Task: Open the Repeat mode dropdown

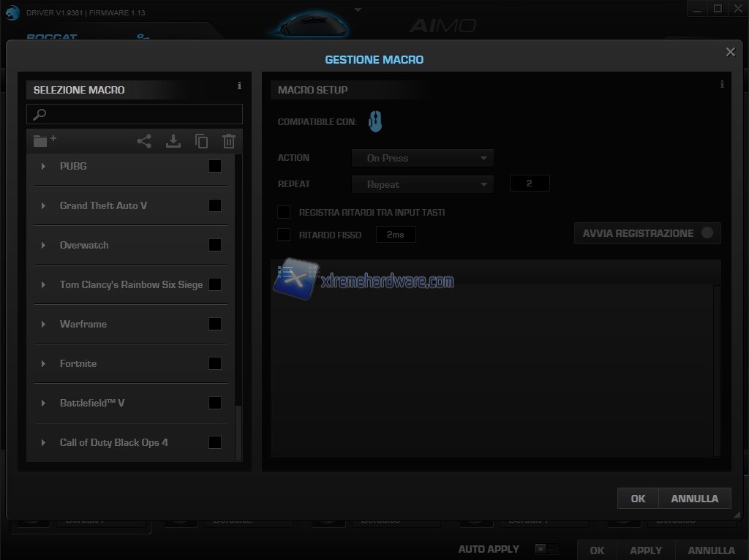Action: pos(423,184)
